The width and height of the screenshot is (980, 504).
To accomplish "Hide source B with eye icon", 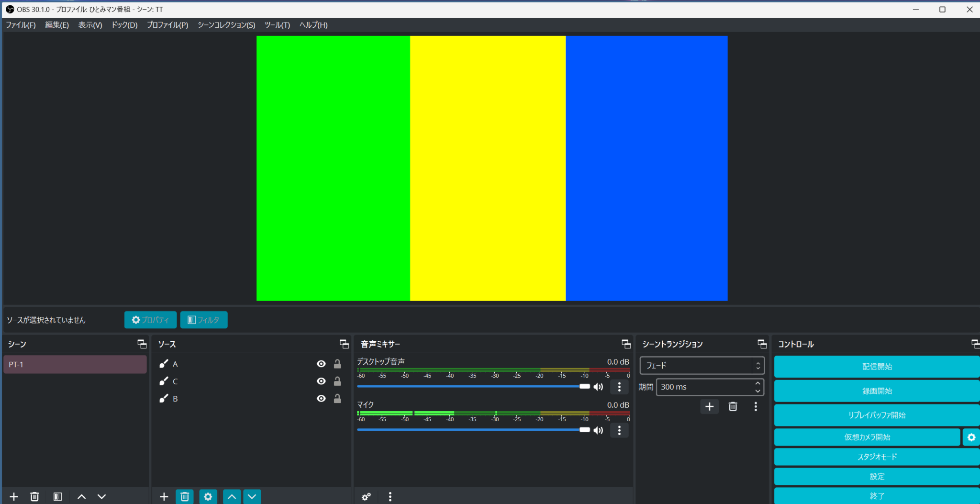I will pos(321,399).
